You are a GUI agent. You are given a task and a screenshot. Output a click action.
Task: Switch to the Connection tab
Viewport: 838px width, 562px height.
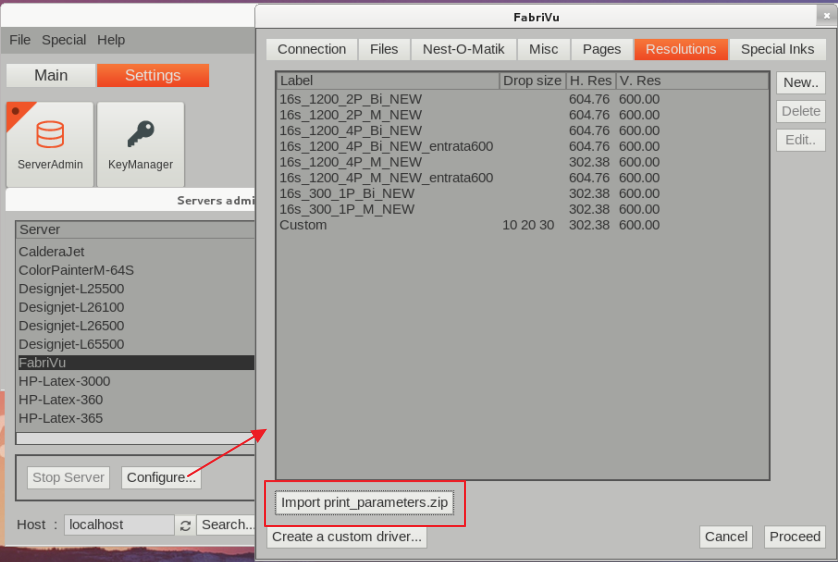(312, 49)
